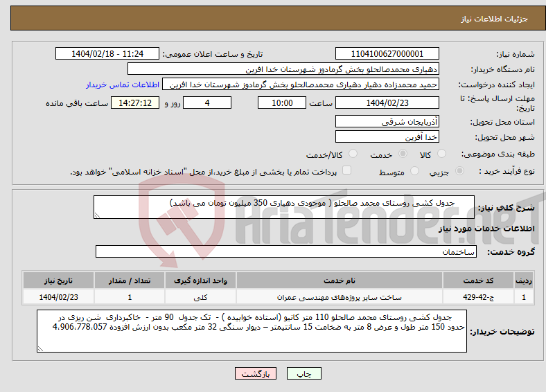Click the quantity cell showing 1
This screenshot has width=546, height=392.
(x=130, y=297)
